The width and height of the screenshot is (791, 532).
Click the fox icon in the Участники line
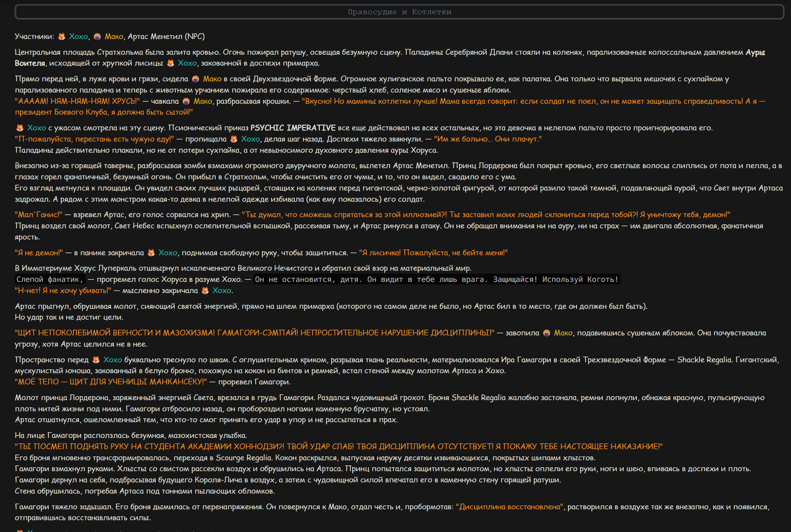(61, 36)
